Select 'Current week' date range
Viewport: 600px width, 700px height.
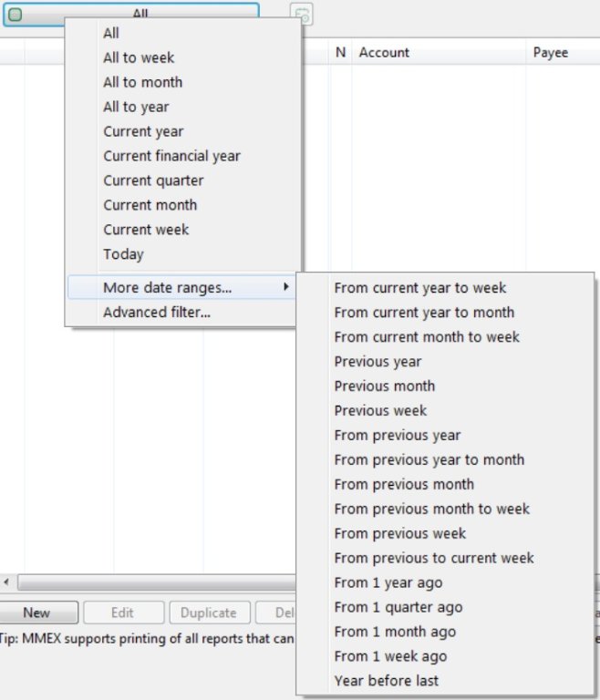tap(183, 230)
